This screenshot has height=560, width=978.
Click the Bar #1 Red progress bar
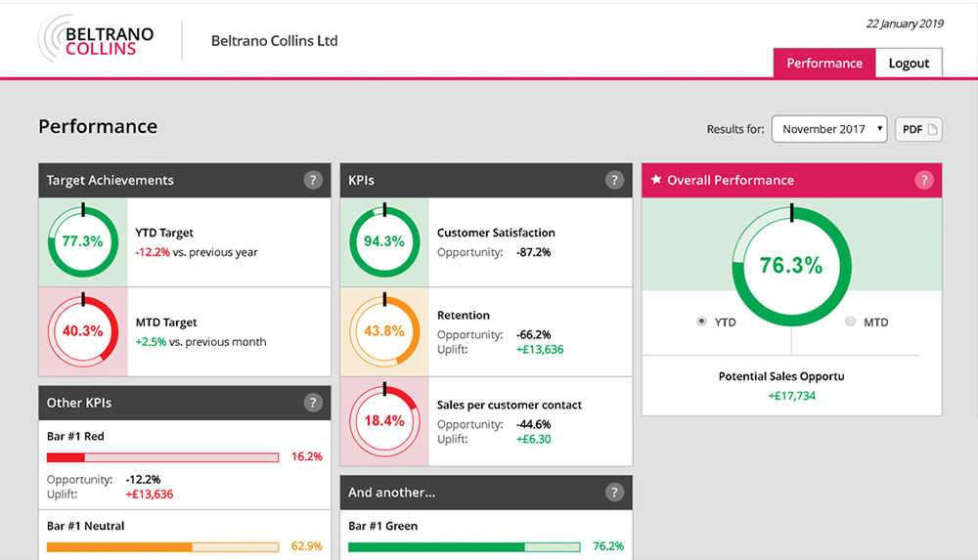click(x=162, y=457)
